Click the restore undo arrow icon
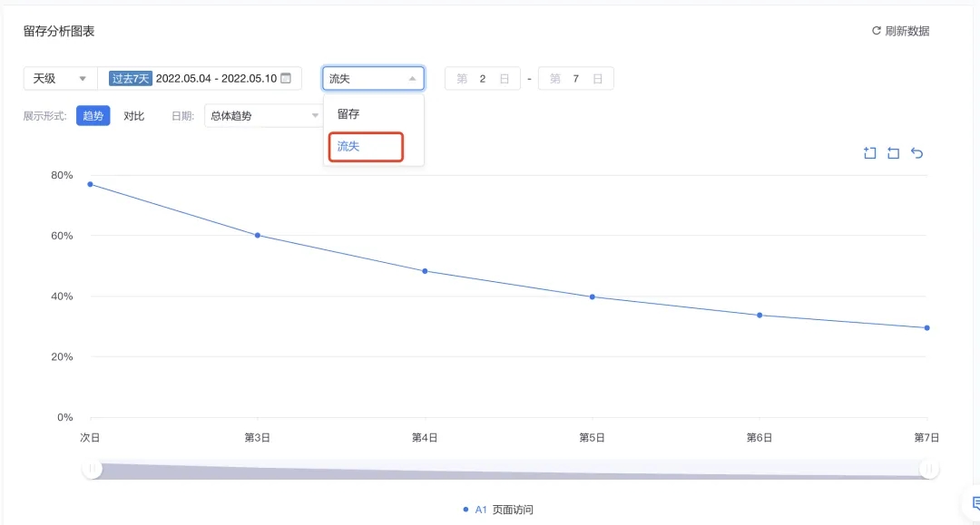 (916, 153)
